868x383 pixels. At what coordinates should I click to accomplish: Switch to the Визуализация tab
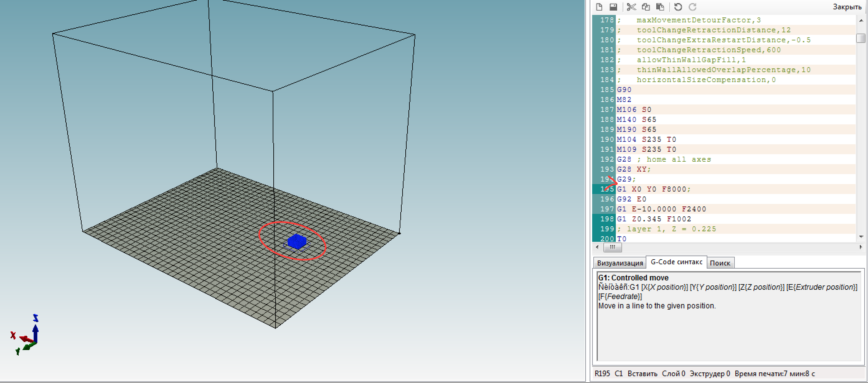620,263
